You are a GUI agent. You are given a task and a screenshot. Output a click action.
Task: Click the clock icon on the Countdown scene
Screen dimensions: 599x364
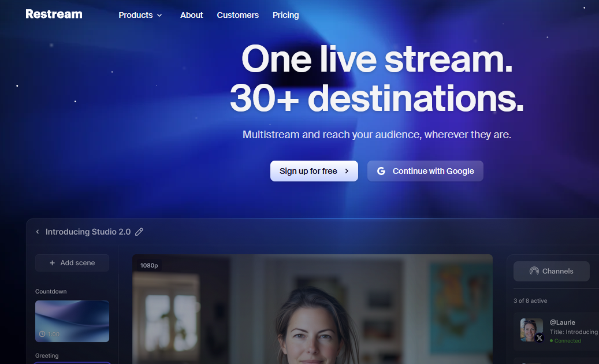[42, 334]
